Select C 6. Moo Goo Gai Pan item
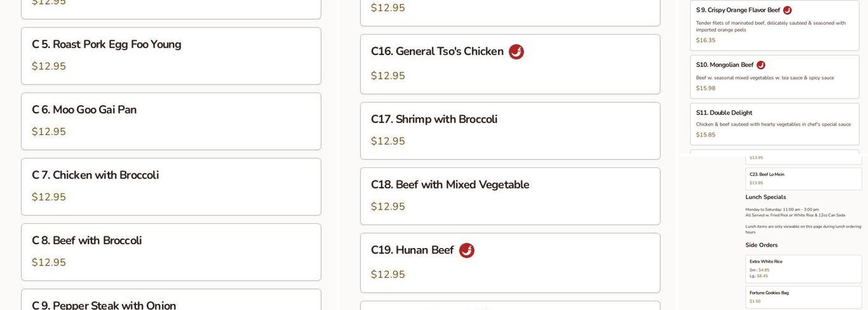The width and height of the screenshot is (868, 310). [x=170, y=121]
